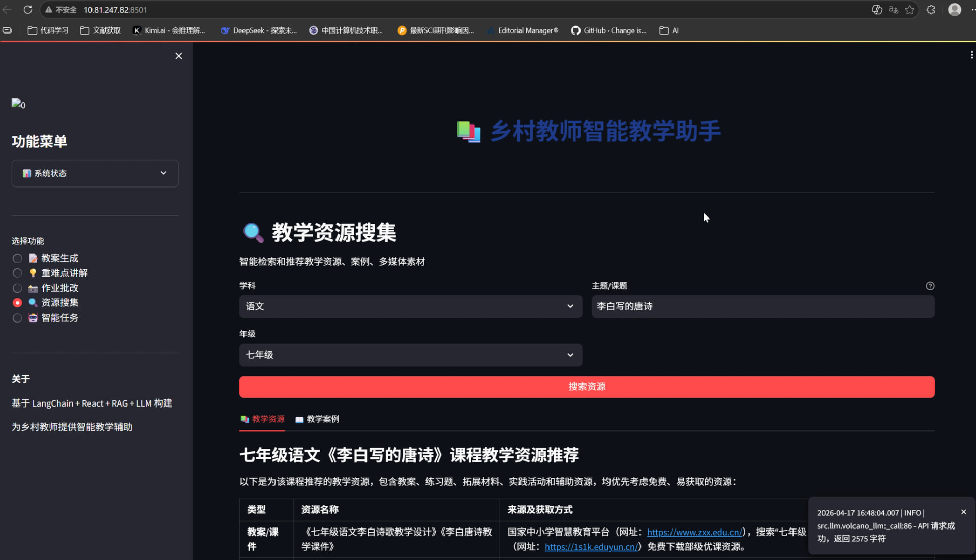Open the three-dot app menu in the top-right corner

point(971,55)
